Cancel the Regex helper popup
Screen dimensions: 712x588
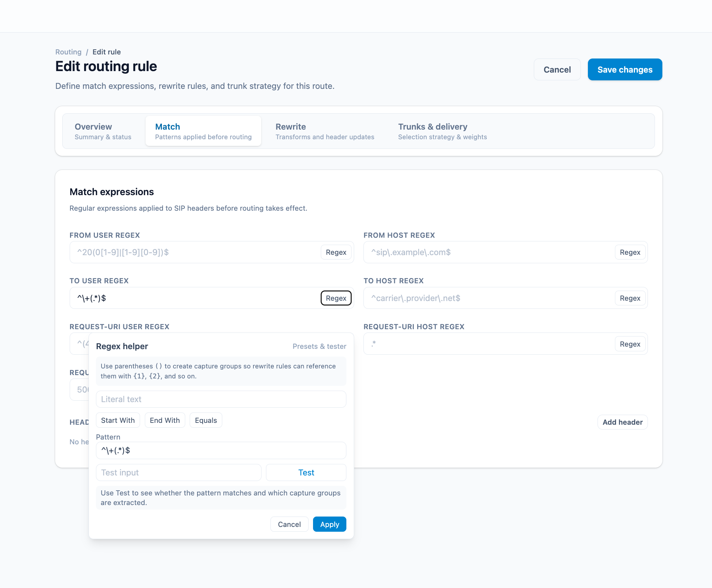[x=289, y=524]
